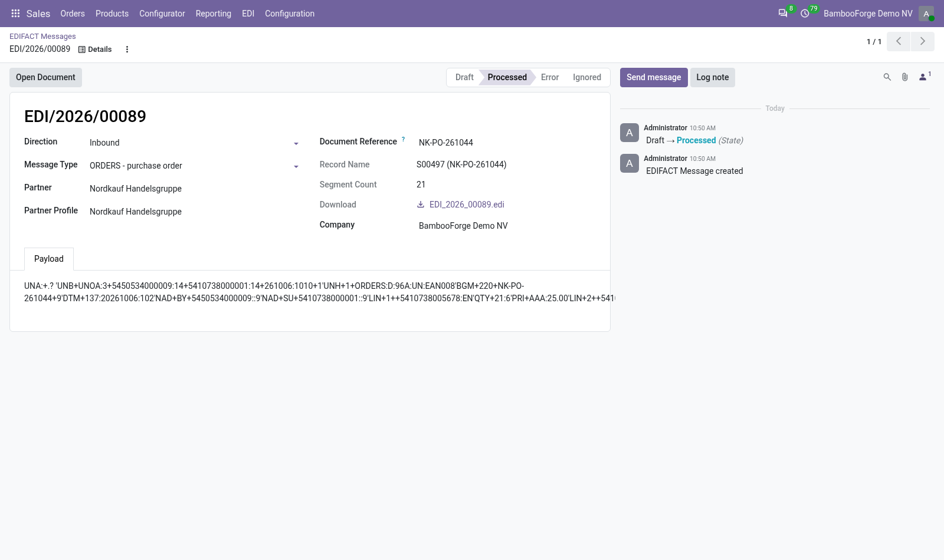Open the actions kebab menu

pyautogui.click(x=127, y=50)
